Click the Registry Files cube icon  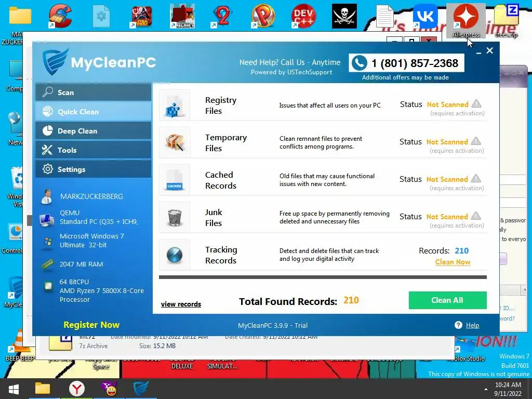tap(175, 105)
